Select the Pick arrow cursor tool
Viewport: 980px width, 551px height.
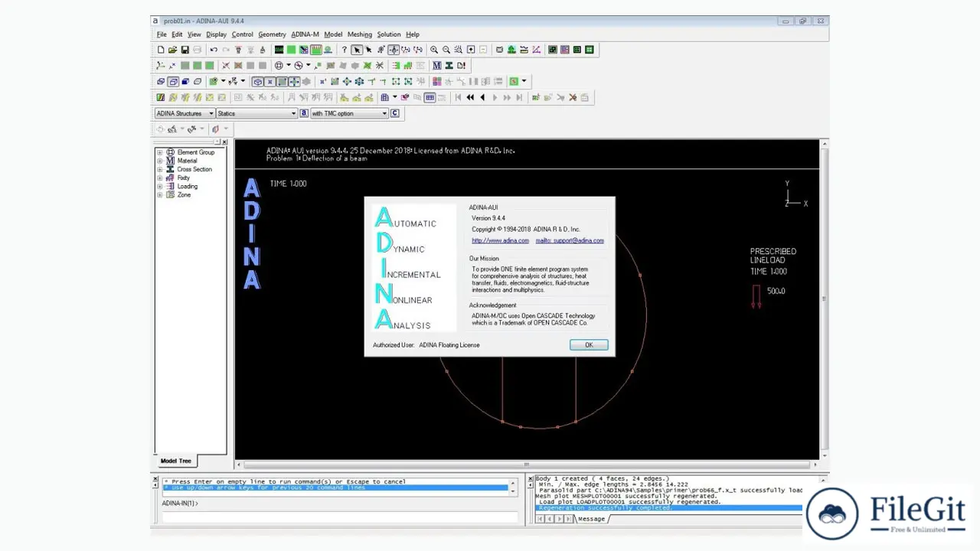[357, 50]
